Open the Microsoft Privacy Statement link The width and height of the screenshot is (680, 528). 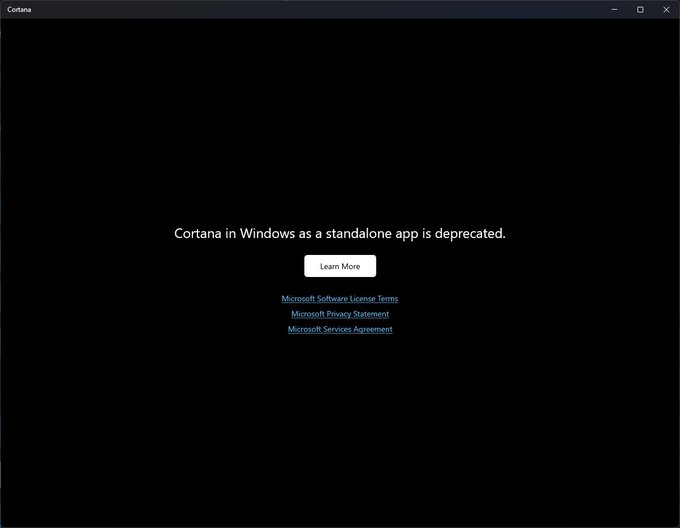(340, 314)
